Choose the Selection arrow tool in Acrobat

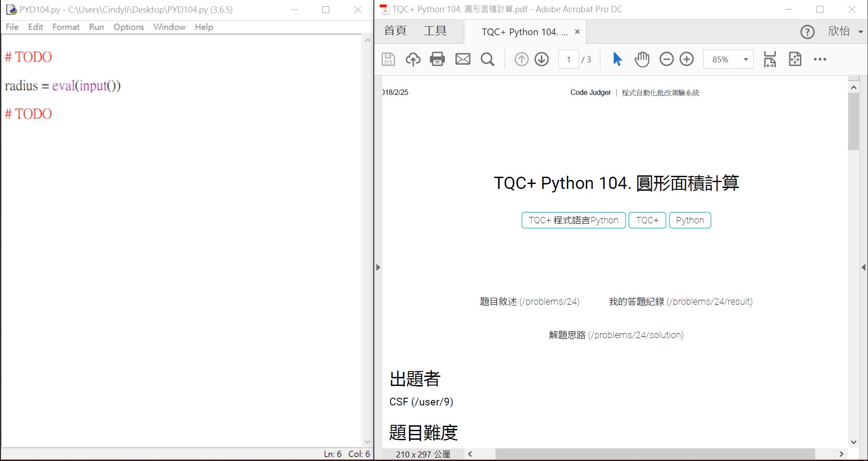click(617, 59)
